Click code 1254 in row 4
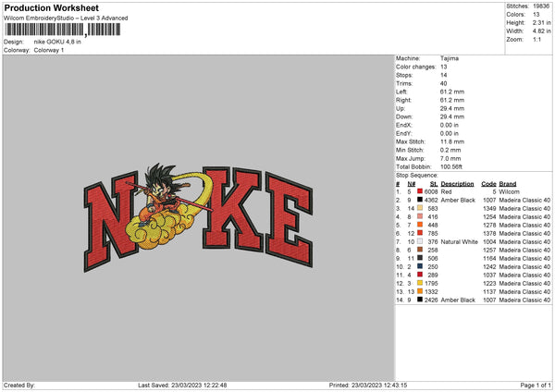 [489, 217]
